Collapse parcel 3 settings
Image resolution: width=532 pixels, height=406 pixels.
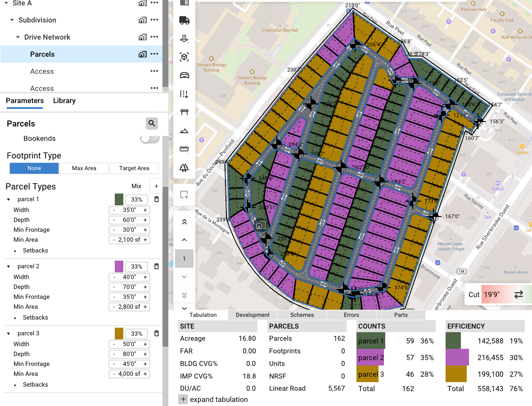(x=9, y=334)
